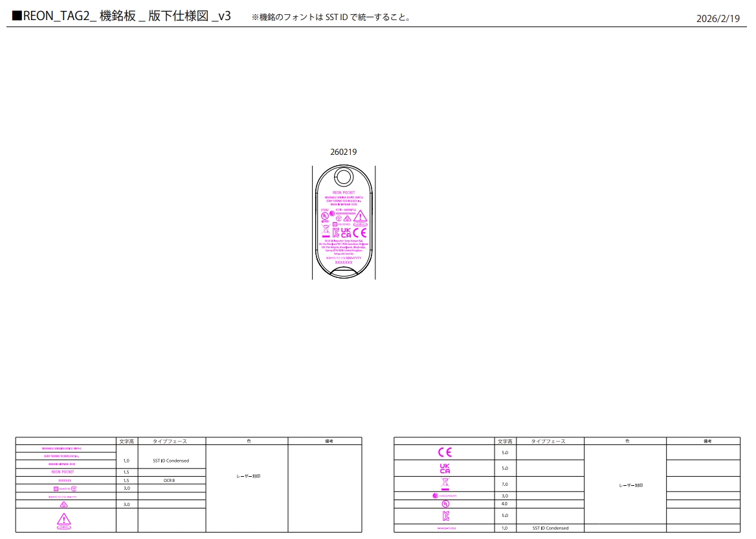Screen dimensions: 756x539
Task: Click the crossed-out wheelie bin symbol in table
Action: click(x=445, y=484)
